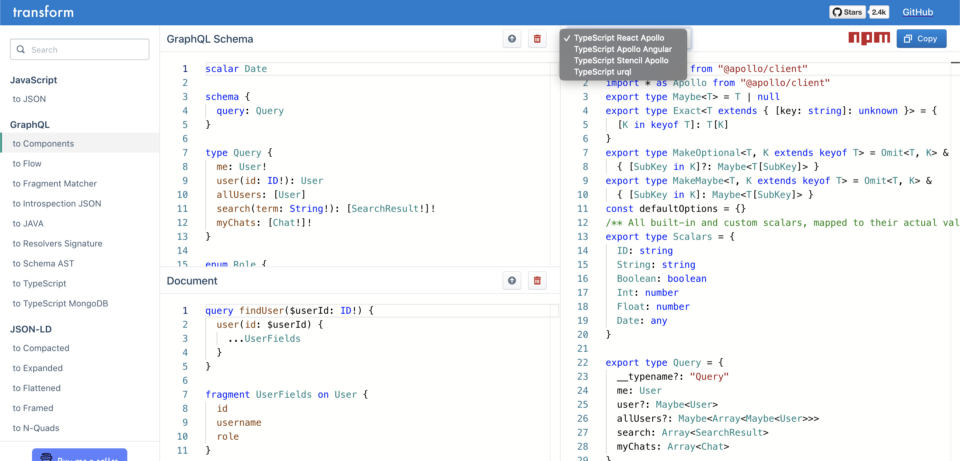
Task: Click 'Date: any' in output
Action: (642, 321)
